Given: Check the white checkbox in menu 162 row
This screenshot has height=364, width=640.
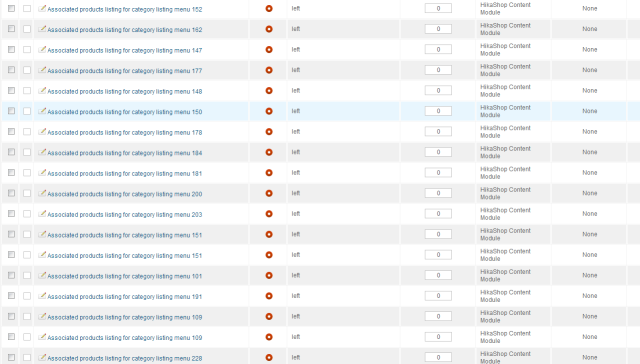Looking at the screenshot, I should pyautogui.click(x=27, y=29).
